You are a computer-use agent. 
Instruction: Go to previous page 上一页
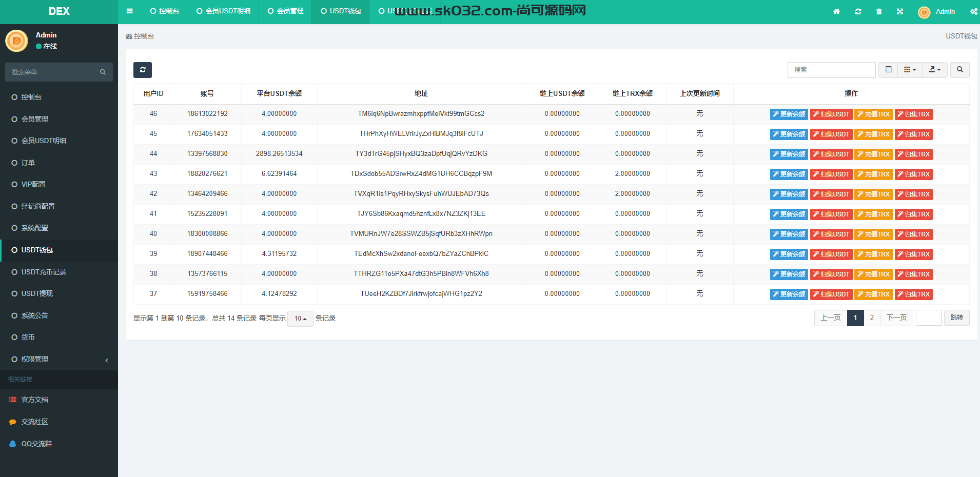point(831,318)
